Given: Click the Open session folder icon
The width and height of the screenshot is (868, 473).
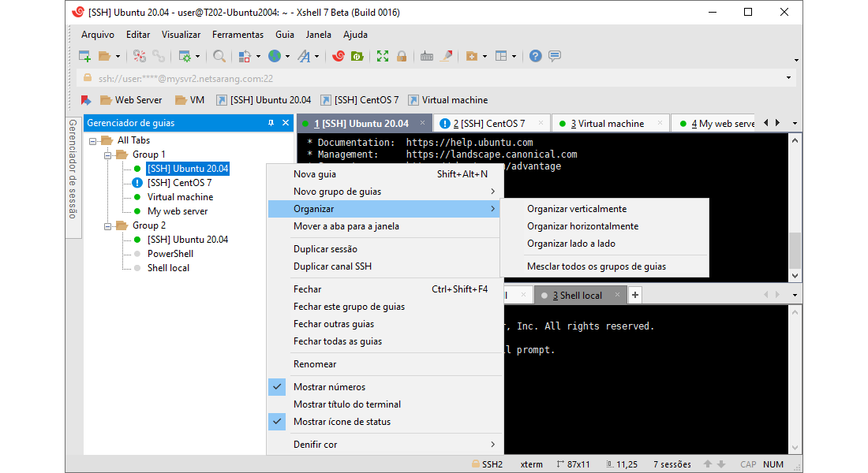Looking at the screenshot, I should pyautogui.click(x=104, y=56).
